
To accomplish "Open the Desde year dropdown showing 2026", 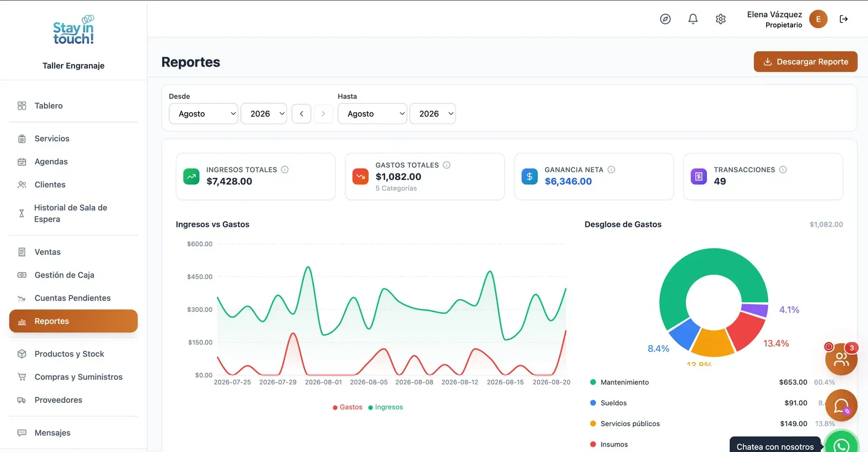I will point(264,114).
